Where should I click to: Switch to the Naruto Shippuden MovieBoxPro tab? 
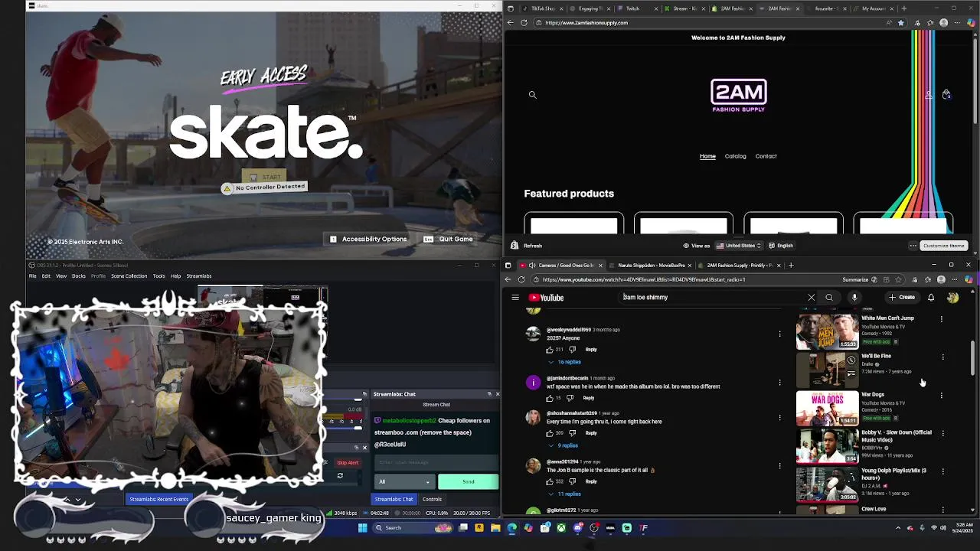coord(651,266)
